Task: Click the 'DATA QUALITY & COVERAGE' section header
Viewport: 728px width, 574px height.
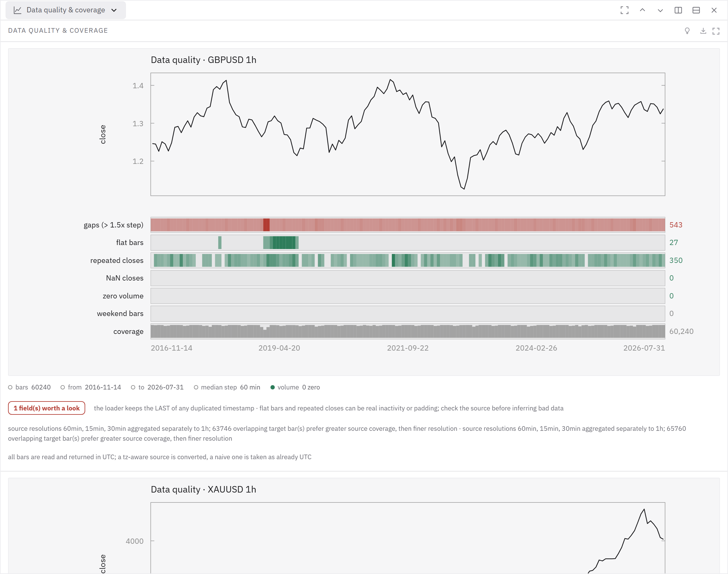Action: (58, 31)
